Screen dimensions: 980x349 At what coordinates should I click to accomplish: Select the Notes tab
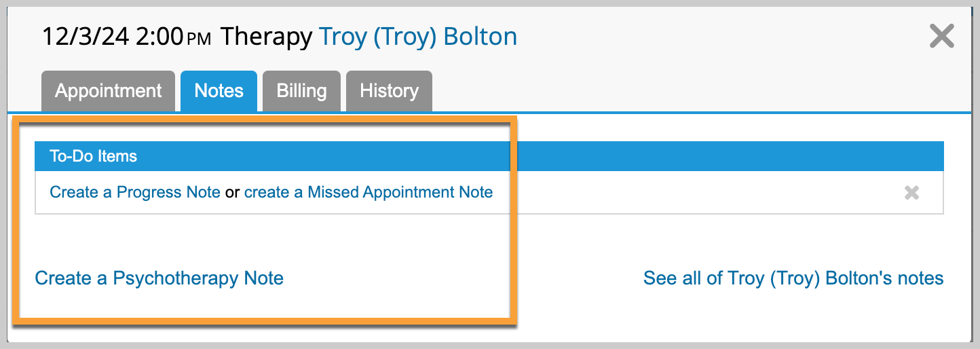219,91
